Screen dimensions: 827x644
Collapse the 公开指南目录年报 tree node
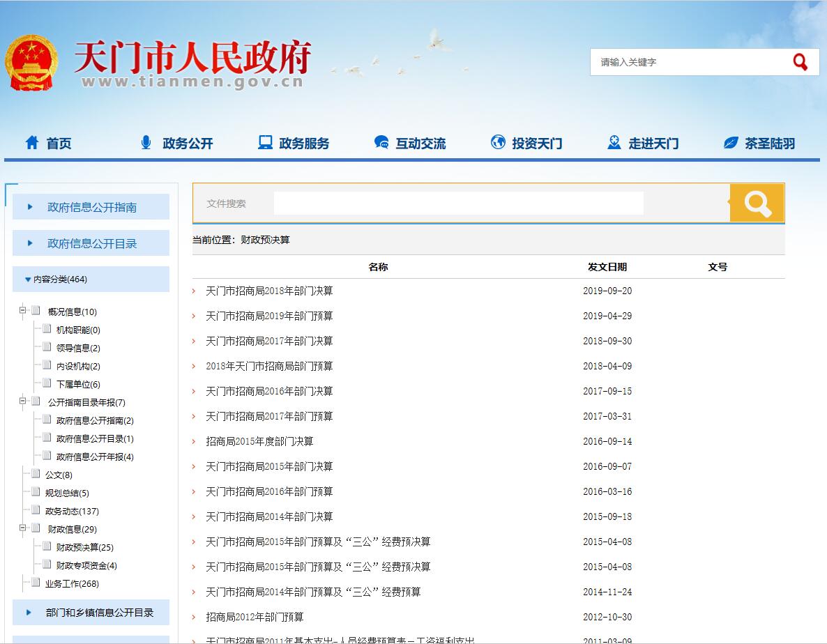click(x=22, y=401)
